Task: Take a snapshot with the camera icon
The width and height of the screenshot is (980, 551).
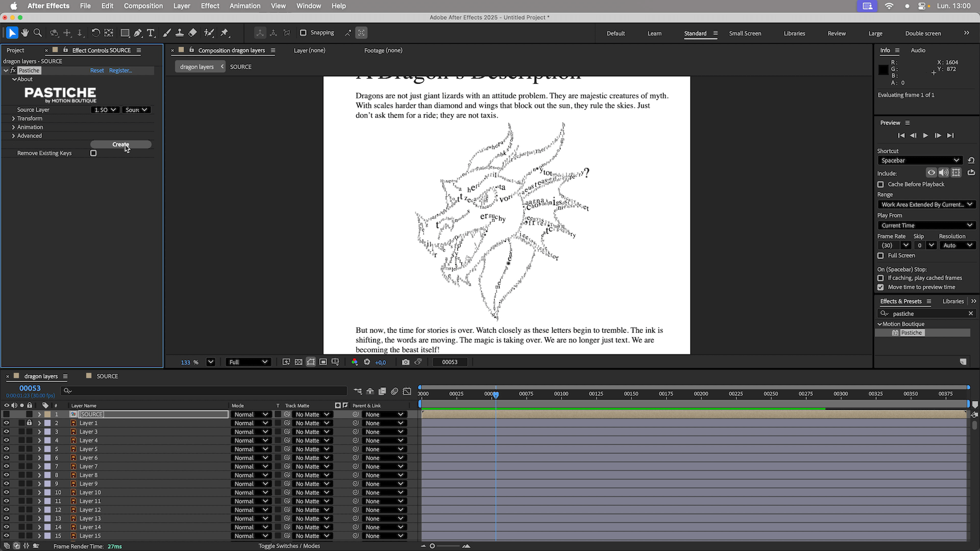Action: click(x=405, y=362)
